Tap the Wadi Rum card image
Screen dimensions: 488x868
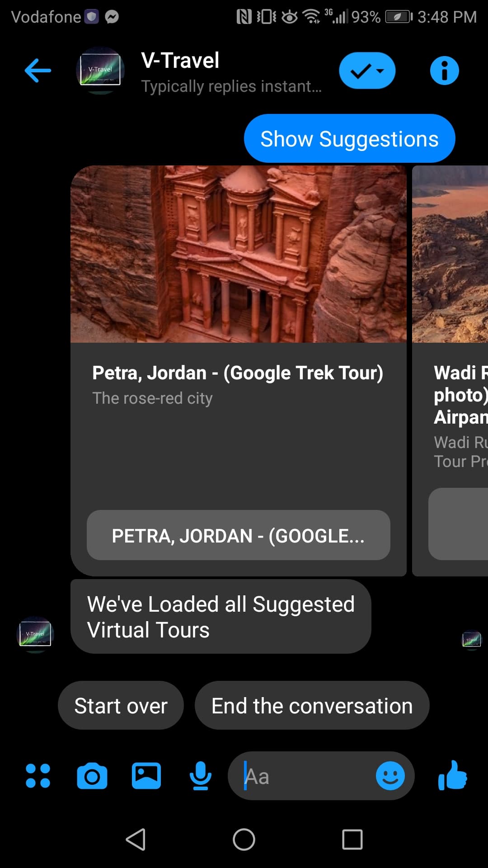pyautogui.click(x=450, y=254)
